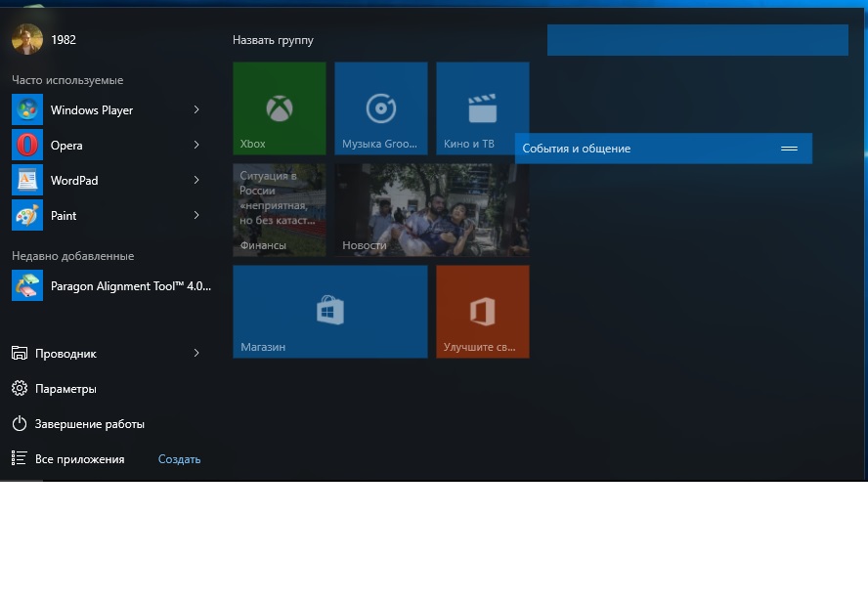Open the Кино и ТВ tile

[x=483, y=108]
